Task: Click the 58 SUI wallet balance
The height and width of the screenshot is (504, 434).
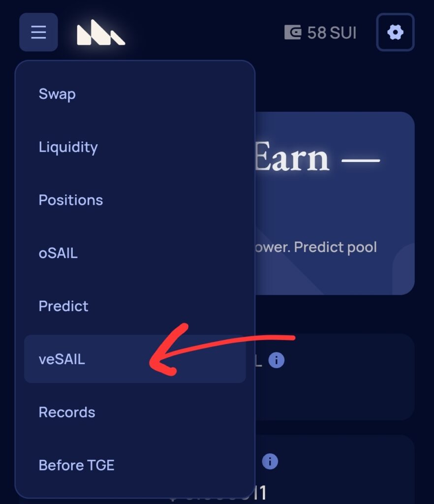Action: point(332,33)
